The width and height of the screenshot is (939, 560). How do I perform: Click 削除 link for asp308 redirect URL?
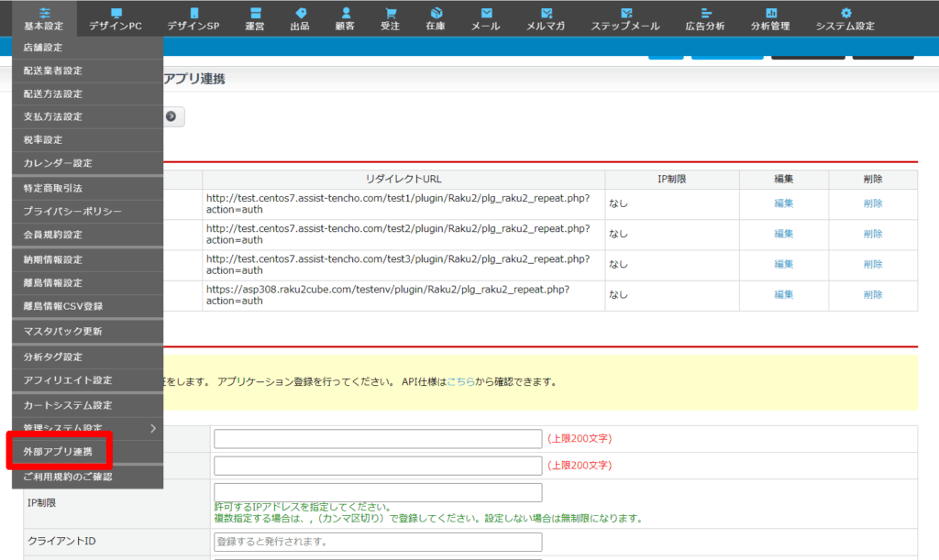872,295
